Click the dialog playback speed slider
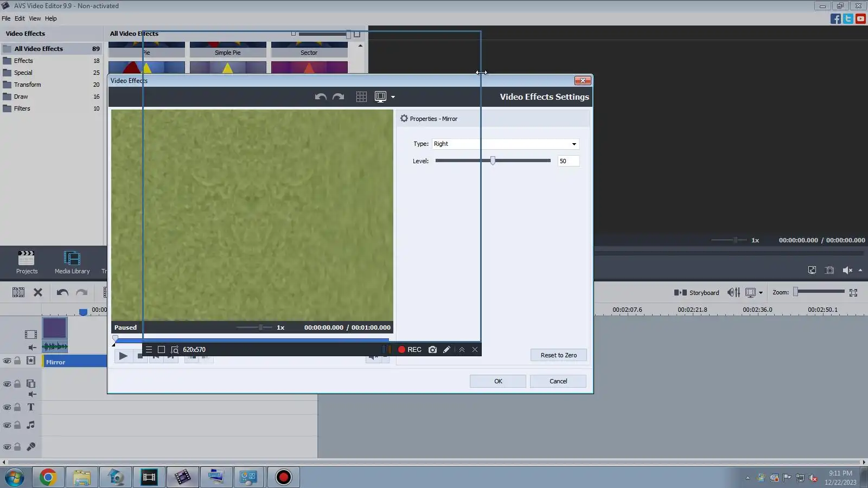The width and height of the screenshot is (868, 488). coord(254,328)
